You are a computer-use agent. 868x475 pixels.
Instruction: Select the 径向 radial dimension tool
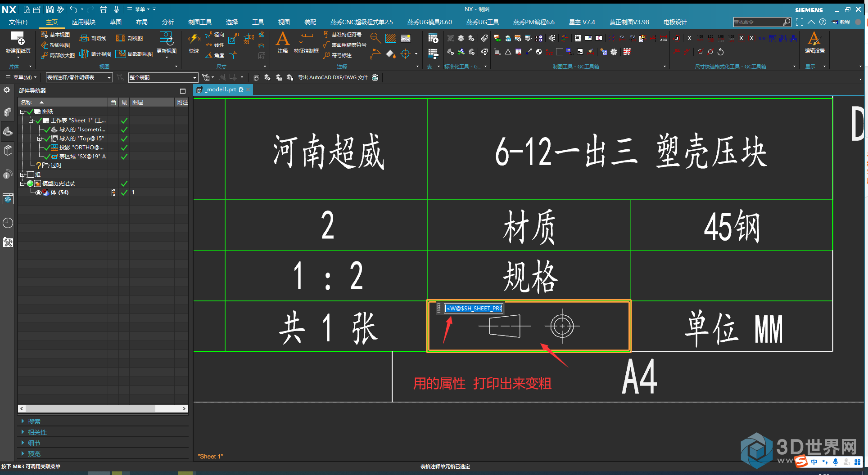tap(215, 35)
